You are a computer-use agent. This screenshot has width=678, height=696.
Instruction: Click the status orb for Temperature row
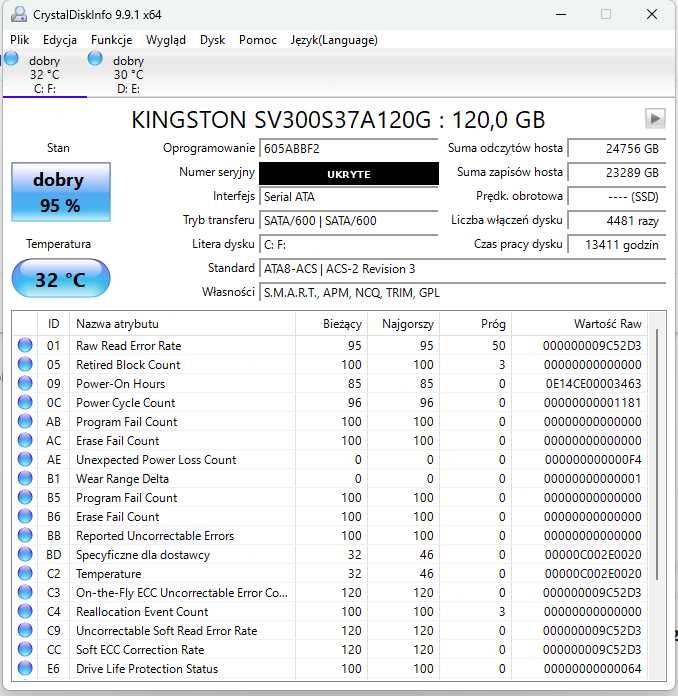[x=25, y=573]
